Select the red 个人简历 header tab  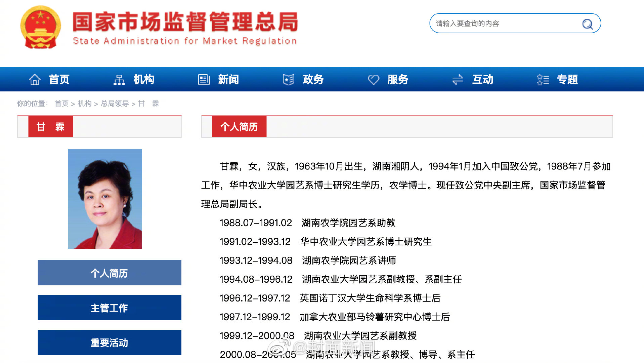click(x=239, y=127)
